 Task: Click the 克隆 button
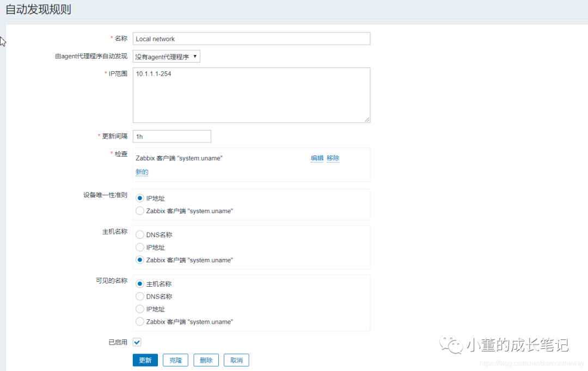pyautogui.click(x=175, y=360)
